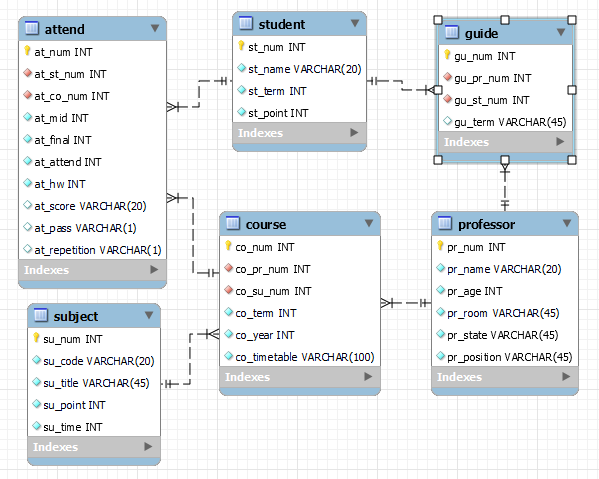Viewport: 599px width, 479px height.
Task: Click the student table icon
Action: click(x=246, y=24)
